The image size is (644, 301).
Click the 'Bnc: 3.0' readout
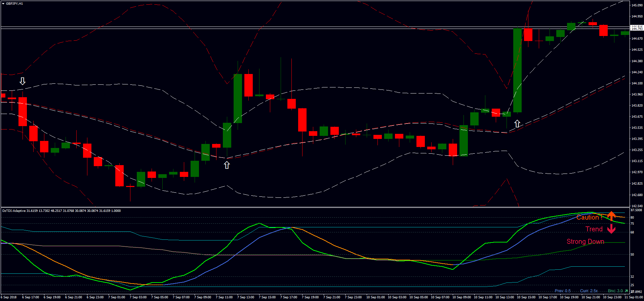[x=615, y=291]
